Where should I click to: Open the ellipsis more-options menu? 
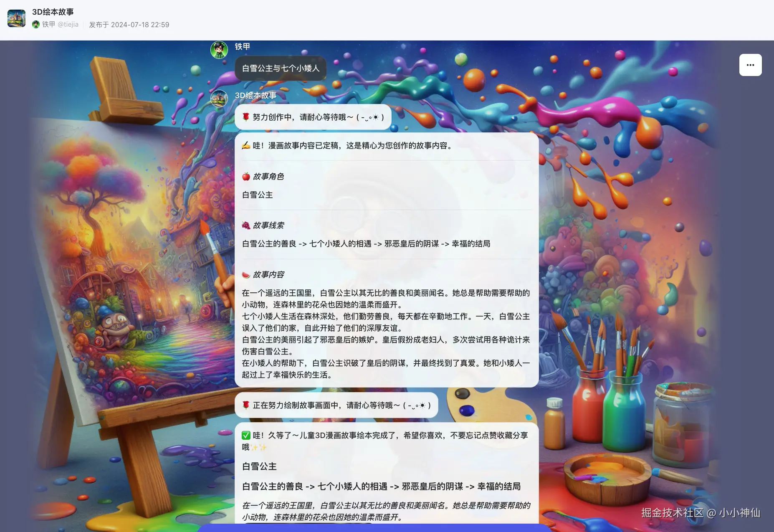point(750,65)
